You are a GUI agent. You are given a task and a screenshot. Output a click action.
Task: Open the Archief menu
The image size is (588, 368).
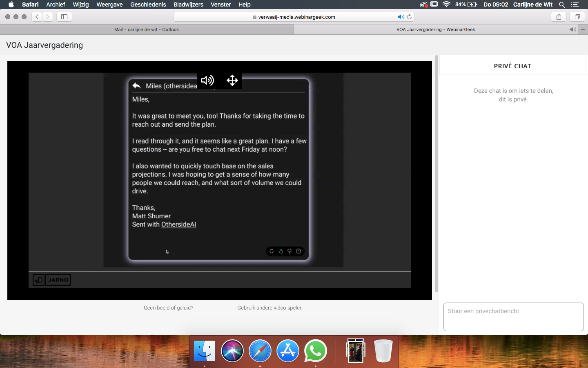[56, 4]
